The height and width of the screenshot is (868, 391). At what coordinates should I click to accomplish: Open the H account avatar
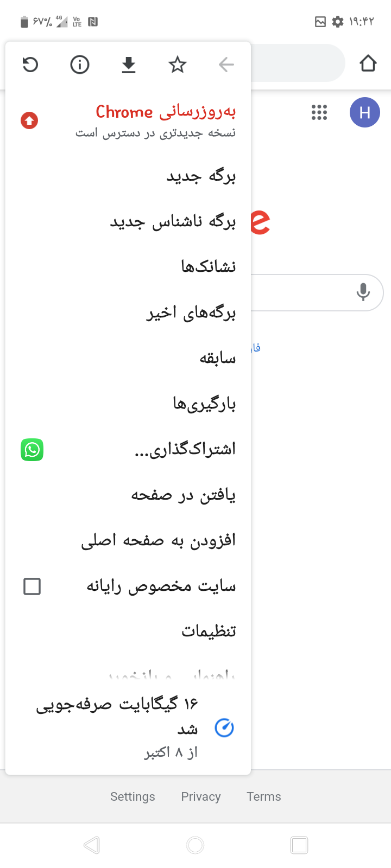click(x=365, y=112)
